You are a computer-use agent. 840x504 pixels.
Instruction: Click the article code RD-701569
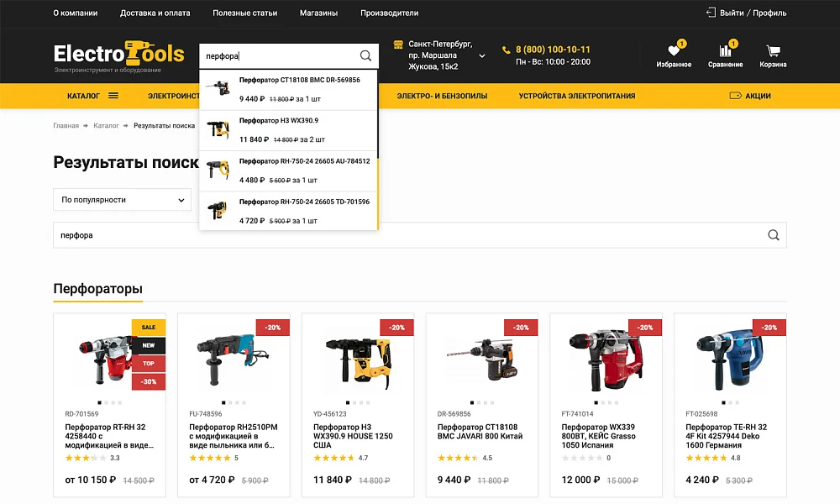(81, 414)
